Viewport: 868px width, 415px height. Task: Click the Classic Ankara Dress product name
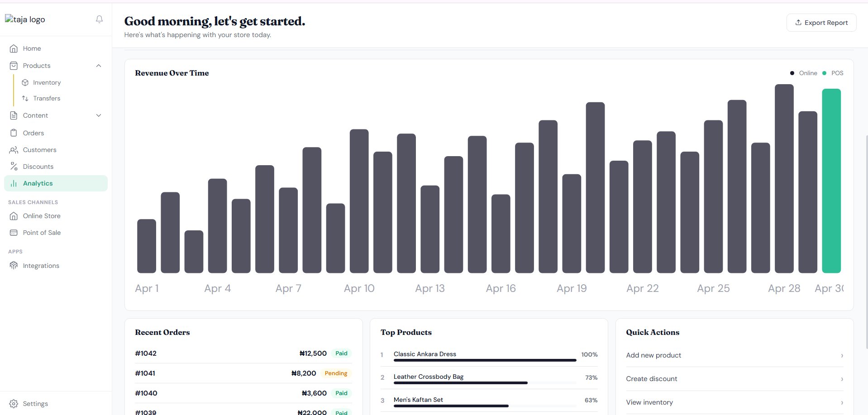[x=425, y=354]
